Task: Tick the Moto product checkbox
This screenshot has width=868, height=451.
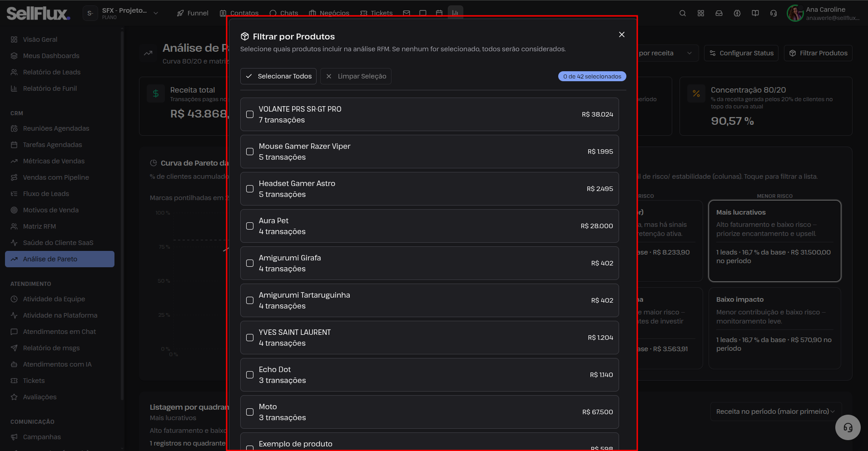Action: [250, 412]
